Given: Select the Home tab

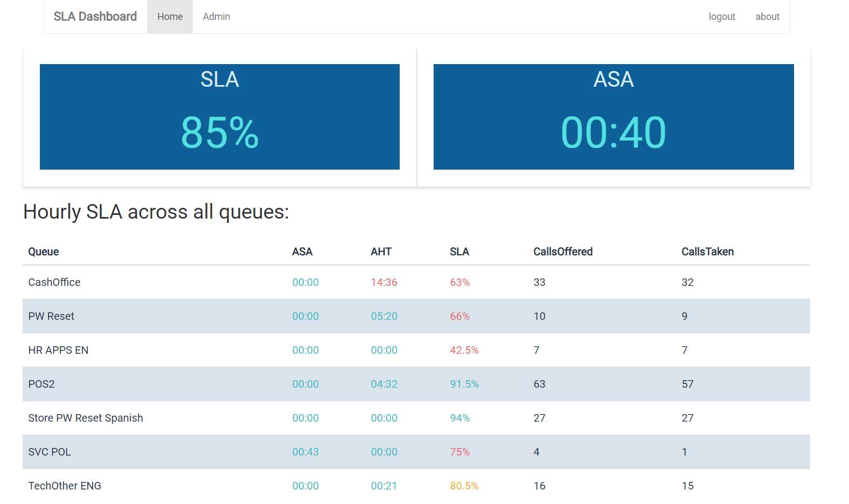Looking at the screenshot, I should pos(170,17).
